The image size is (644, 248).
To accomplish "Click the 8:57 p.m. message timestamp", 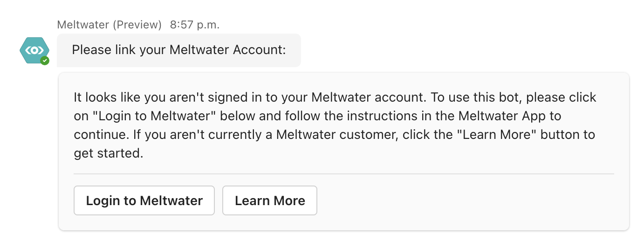I will click(x=195, y=25).
